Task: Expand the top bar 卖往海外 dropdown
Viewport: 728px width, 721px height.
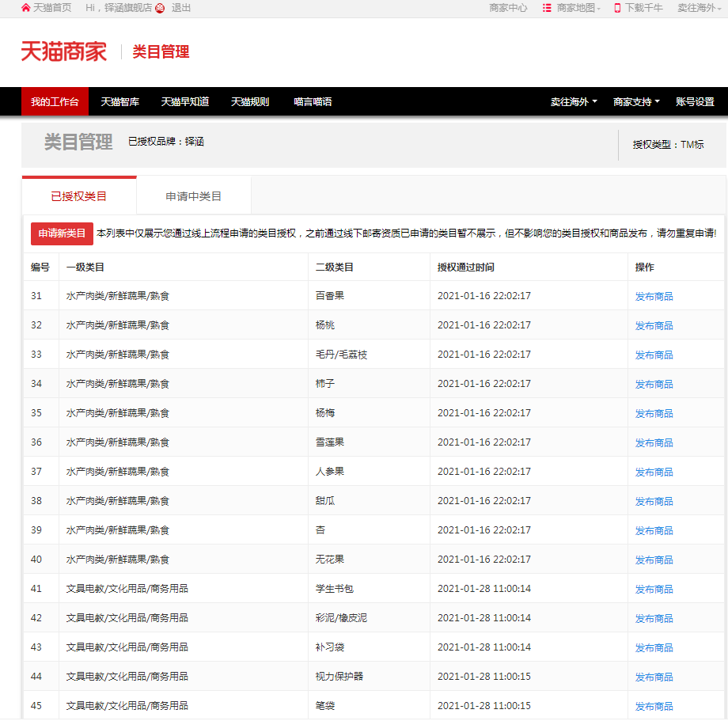Action: tap(699, 8)
